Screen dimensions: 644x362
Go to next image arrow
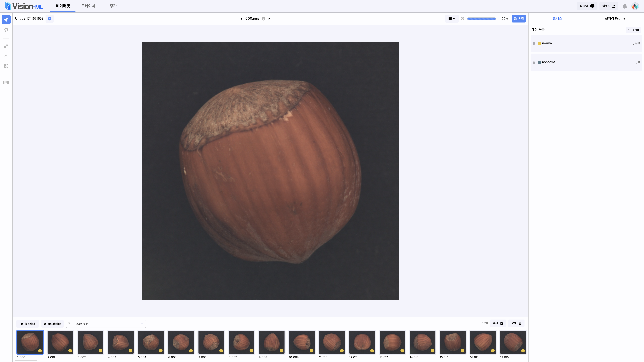click(x=269, y=19)
